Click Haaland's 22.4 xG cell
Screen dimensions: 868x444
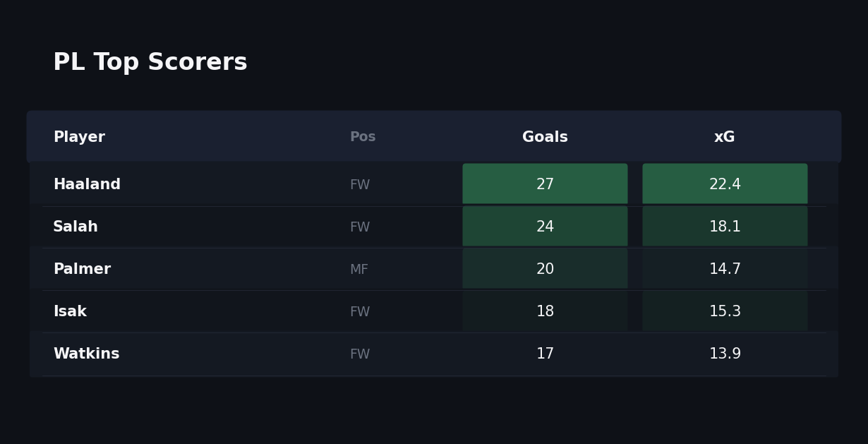pos(725,184)
